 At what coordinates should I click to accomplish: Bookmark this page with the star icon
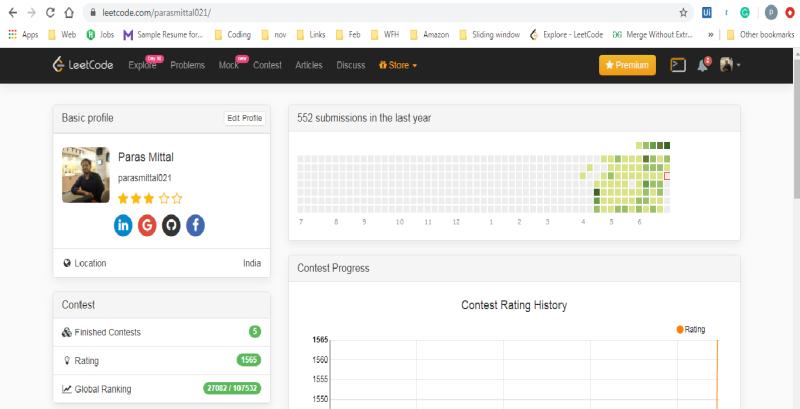pyautogui.click(x=683, y=13)
